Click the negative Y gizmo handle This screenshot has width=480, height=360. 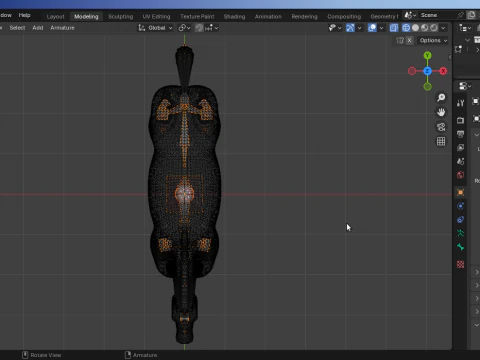[427, 87]
